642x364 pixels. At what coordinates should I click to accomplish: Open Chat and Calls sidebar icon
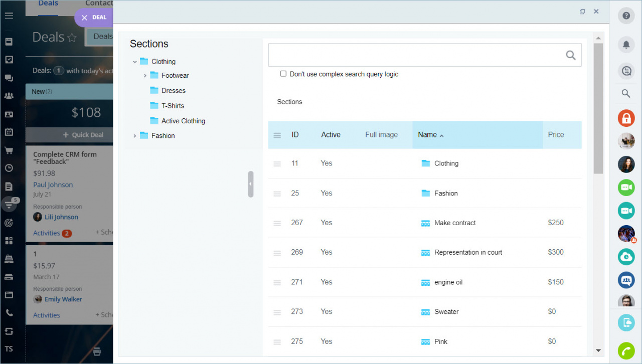pyautogui.click(x=9, y=78)
